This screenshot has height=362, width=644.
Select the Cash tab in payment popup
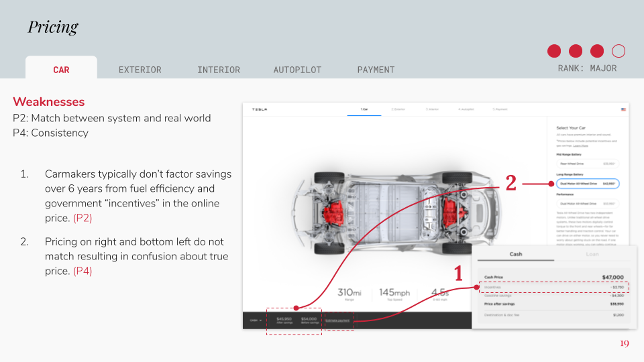[x=516, y=255]
